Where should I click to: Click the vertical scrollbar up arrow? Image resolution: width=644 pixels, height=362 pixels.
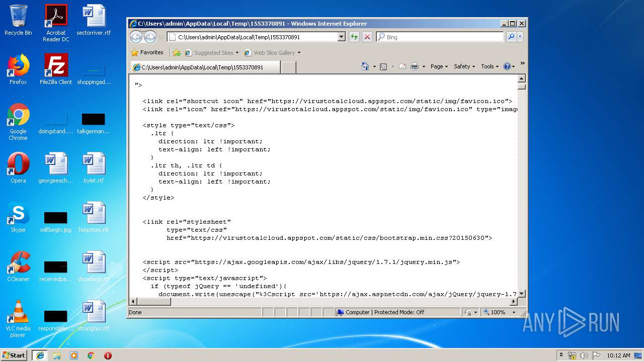[522, 78]
